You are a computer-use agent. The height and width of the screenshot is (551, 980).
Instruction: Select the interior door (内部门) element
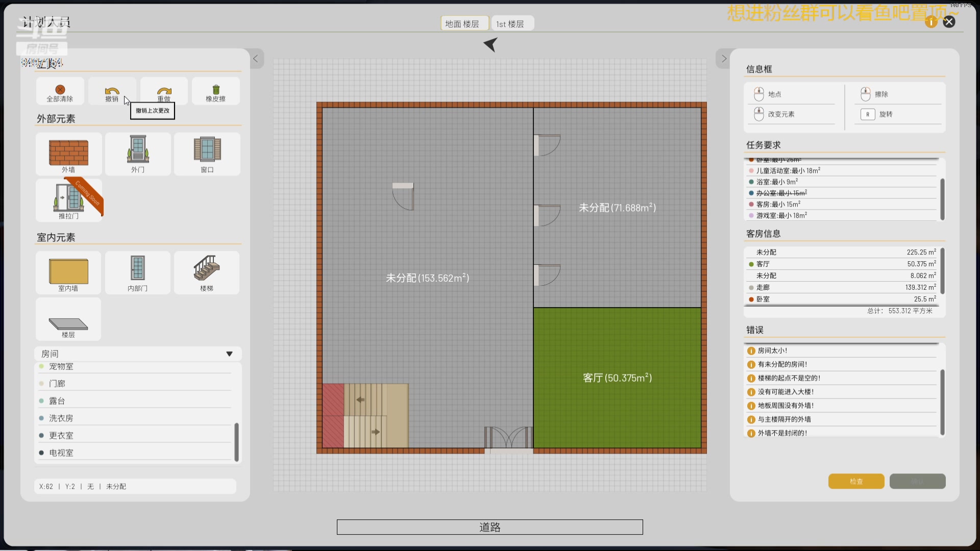[x=138, y=268]
